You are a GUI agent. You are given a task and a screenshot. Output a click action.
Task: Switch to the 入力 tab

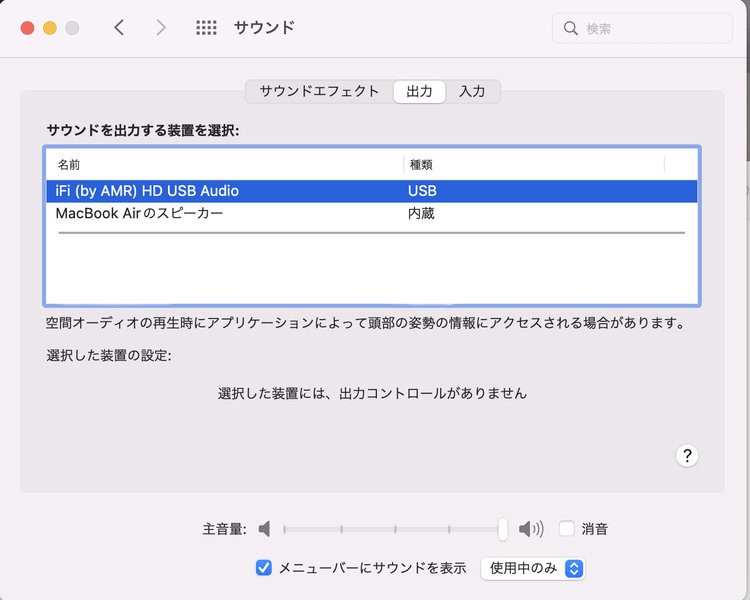472,91
